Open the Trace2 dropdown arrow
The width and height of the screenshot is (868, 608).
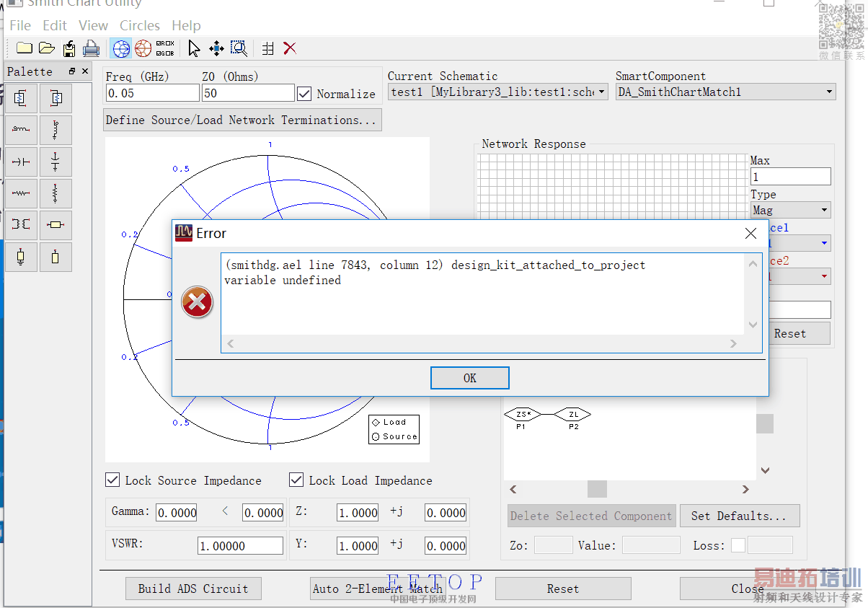pyautogui.click(x=825, y=276)
